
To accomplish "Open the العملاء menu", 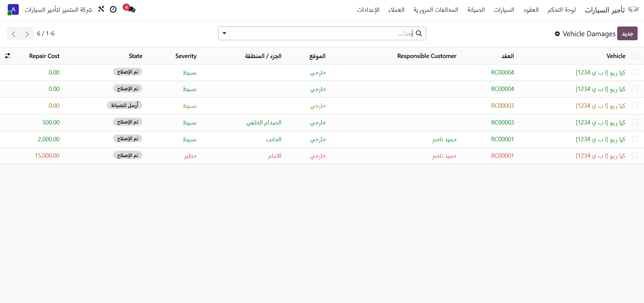I will pos(396,10).
